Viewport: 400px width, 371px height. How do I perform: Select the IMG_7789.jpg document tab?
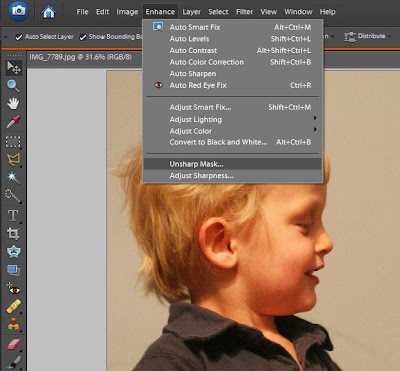[80, 57]
